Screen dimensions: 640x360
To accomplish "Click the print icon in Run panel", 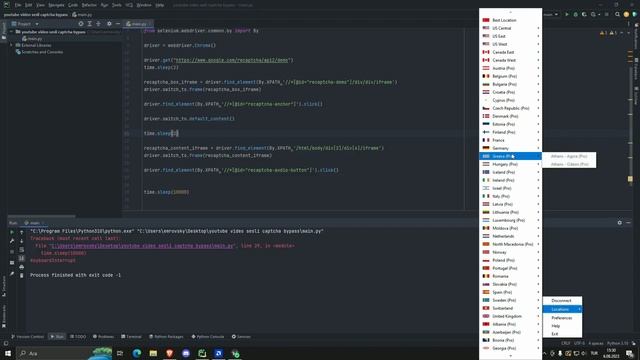I will [22, 267].
